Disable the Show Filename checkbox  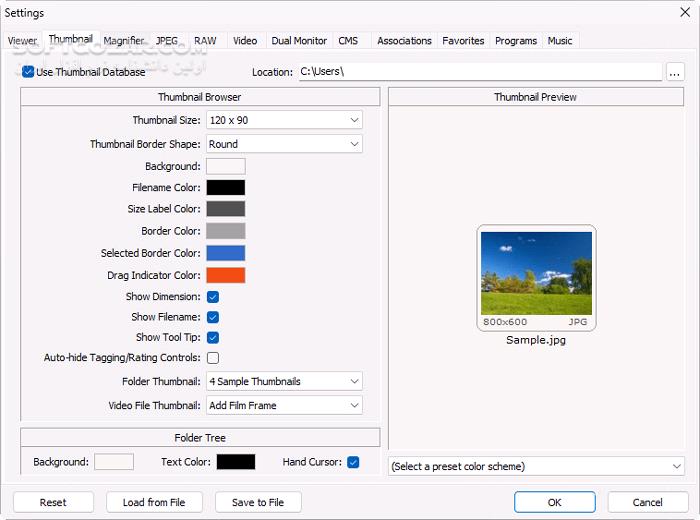tap(213, 317)
